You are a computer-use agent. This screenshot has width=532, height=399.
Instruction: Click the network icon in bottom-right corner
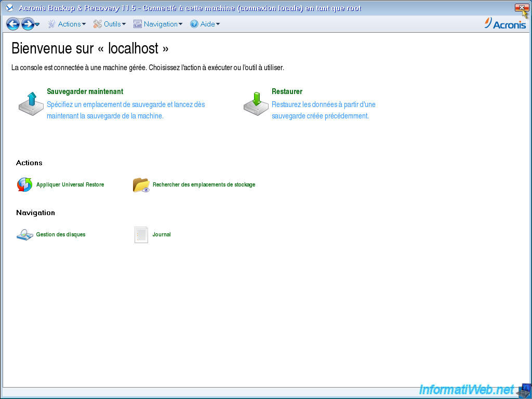point(525,391)
